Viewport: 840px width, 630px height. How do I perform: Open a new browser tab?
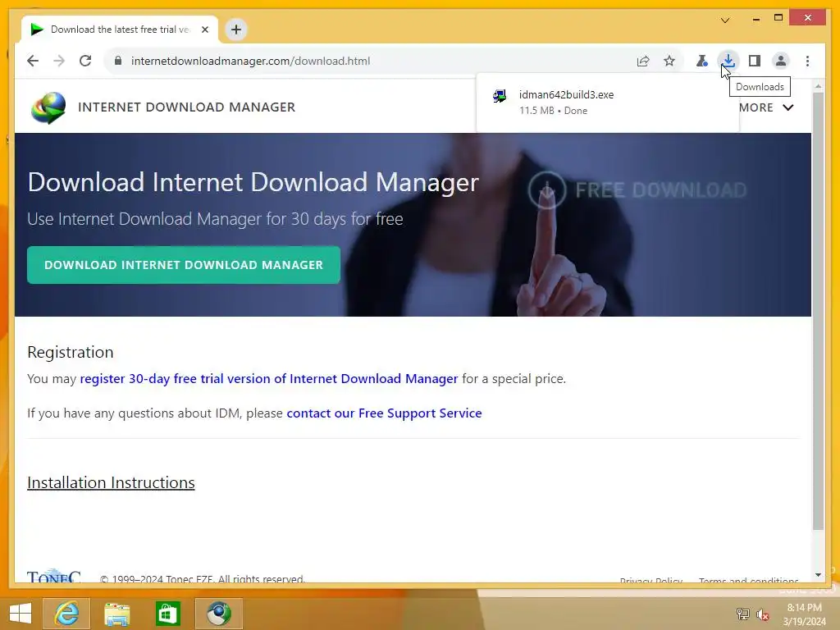tap(236, 30)
